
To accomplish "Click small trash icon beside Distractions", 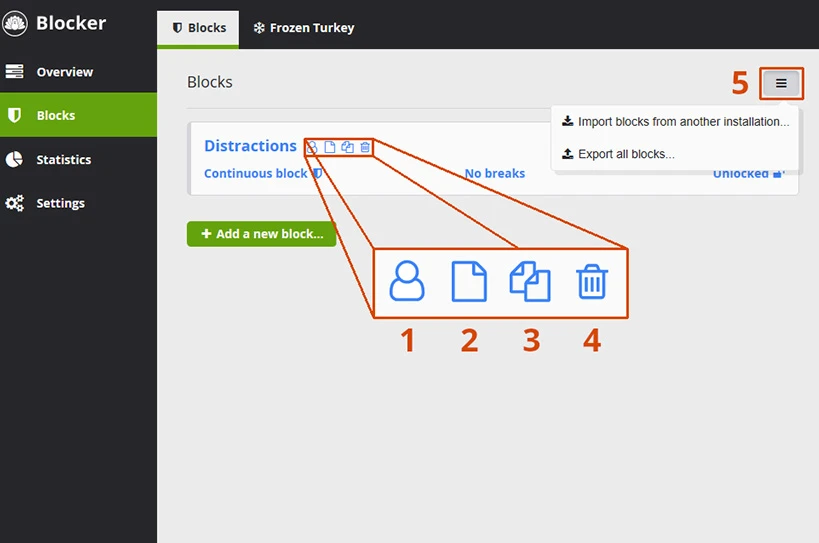I will pos(365,148).
